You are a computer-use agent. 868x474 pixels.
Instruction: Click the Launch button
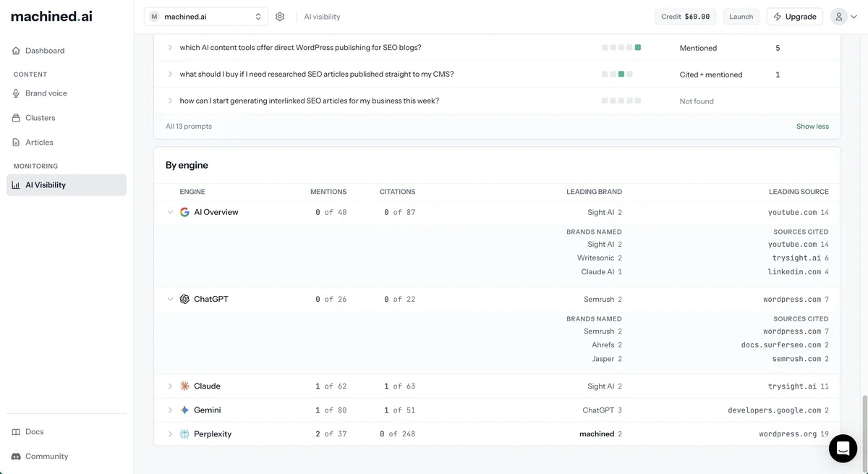point(741,17)
